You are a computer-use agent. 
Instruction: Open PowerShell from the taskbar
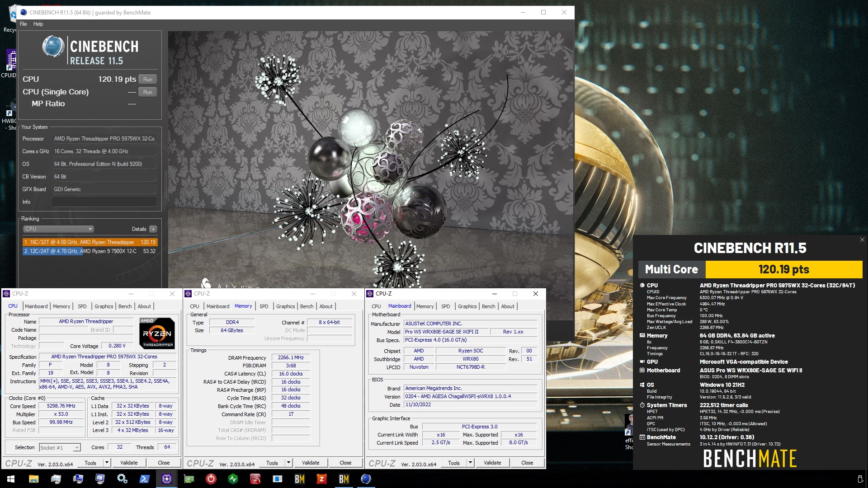[144, 479]
